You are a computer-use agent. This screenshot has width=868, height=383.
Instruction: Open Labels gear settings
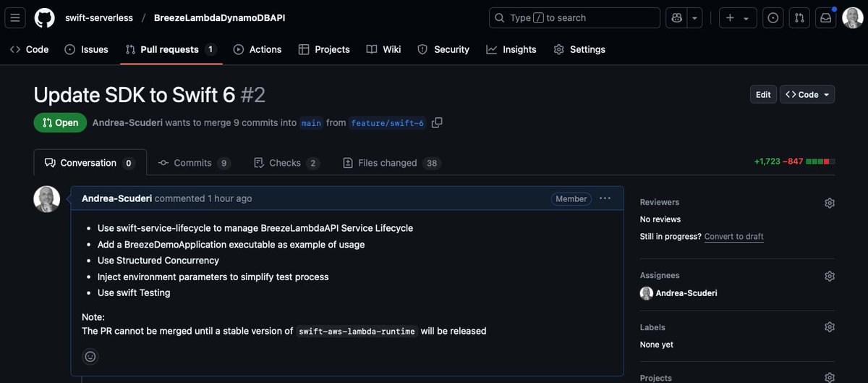click(829, 327)
